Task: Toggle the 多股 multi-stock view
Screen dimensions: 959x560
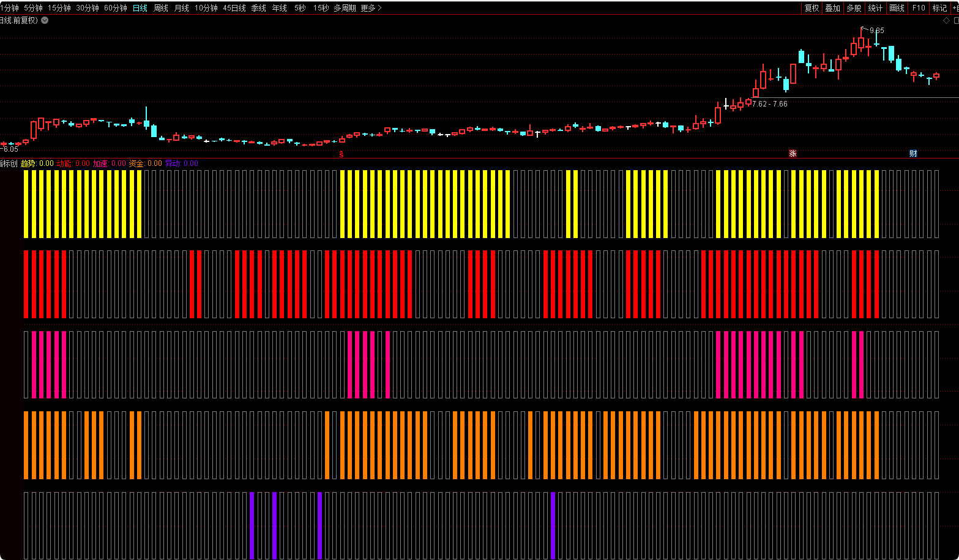Action: [854, 8]
